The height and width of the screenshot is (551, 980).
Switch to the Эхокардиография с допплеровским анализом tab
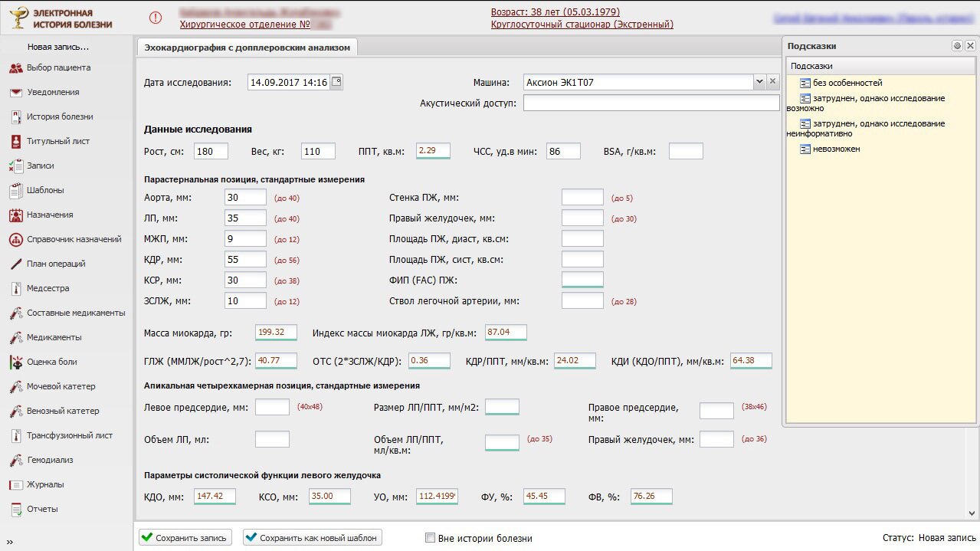pyautogui.click(x=247, y=48)
